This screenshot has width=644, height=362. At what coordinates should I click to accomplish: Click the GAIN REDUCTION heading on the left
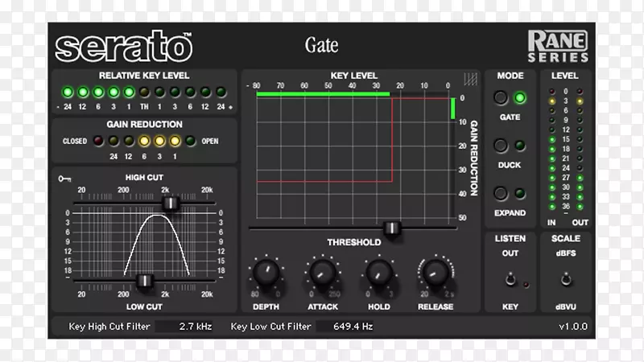[x=145, y=125]
